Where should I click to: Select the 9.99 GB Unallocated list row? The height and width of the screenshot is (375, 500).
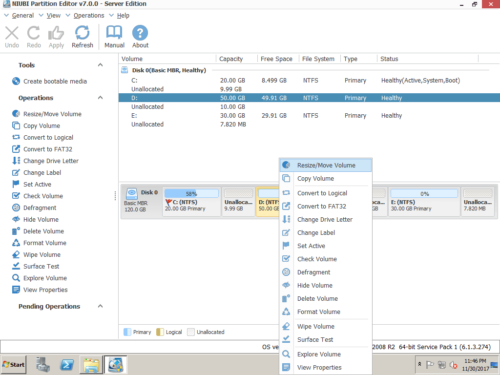pyautogui.click(x=309, y=89)
